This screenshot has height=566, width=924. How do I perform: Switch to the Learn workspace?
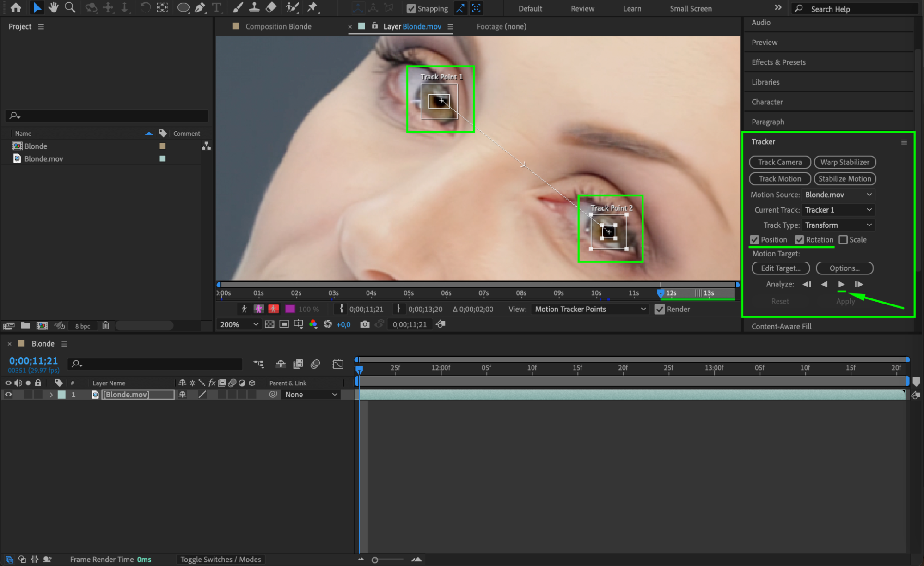click(632, 8)
